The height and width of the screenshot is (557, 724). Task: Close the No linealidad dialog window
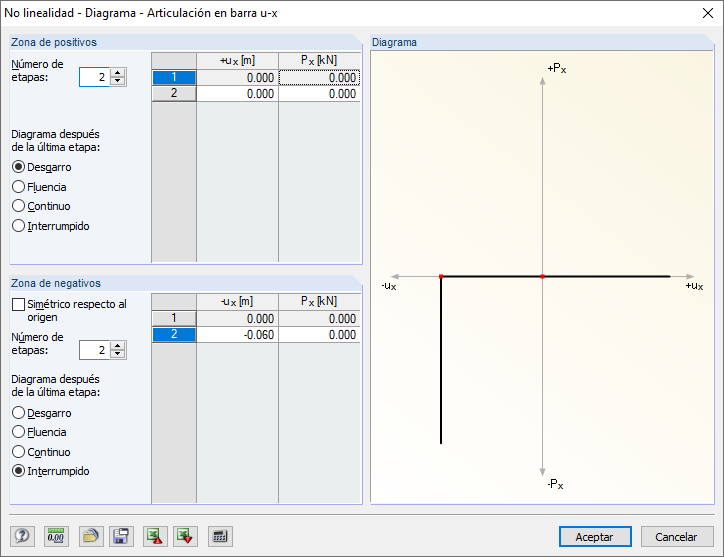(x=707, y=13)
